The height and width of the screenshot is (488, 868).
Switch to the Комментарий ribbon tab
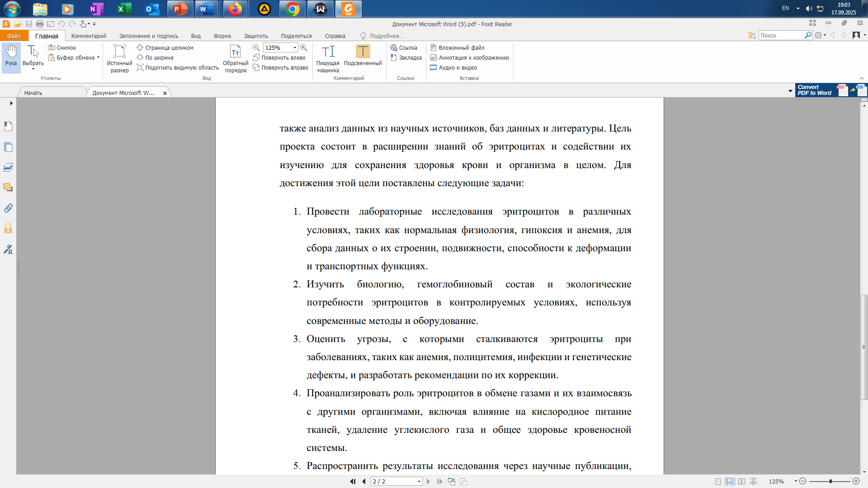pyautogui.click(x=89, y=36)
